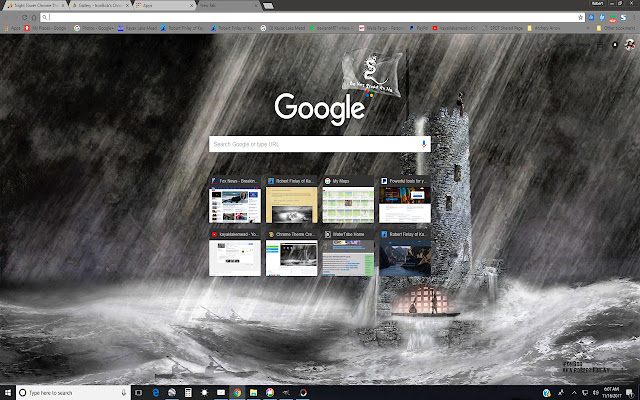640x400 pixels.
Task: Show hidden system tray icons
Action: click(574, 393)
